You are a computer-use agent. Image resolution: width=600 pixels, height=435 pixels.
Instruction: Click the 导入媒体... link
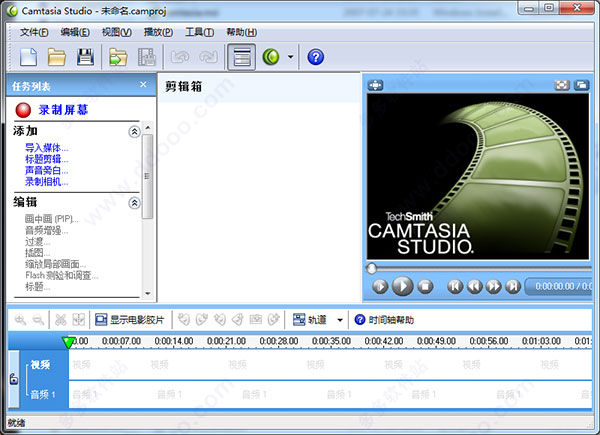click(47, 148)
